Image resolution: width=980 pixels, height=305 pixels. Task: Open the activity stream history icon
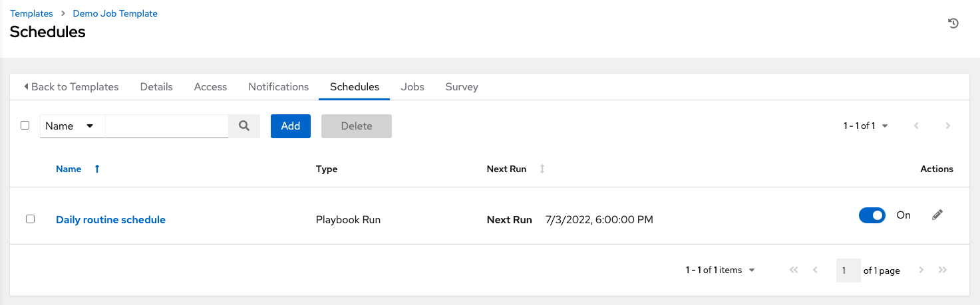pos(953,23)
